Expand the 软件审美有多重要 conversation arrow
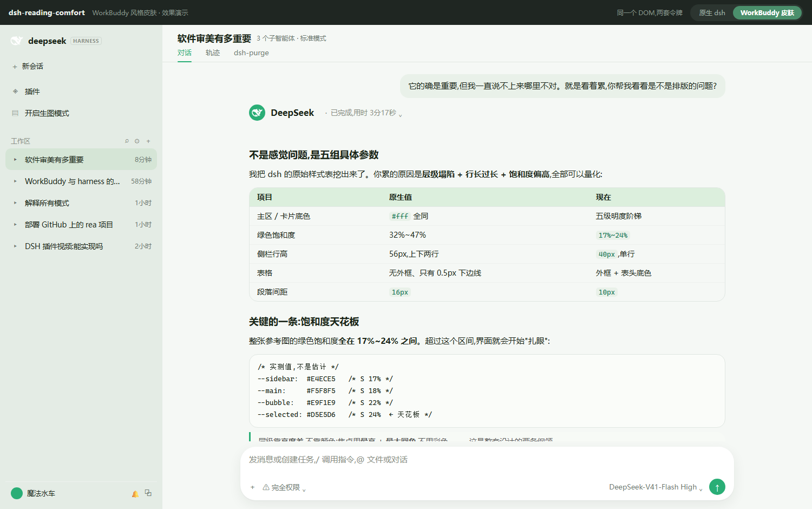 [15, 160]
